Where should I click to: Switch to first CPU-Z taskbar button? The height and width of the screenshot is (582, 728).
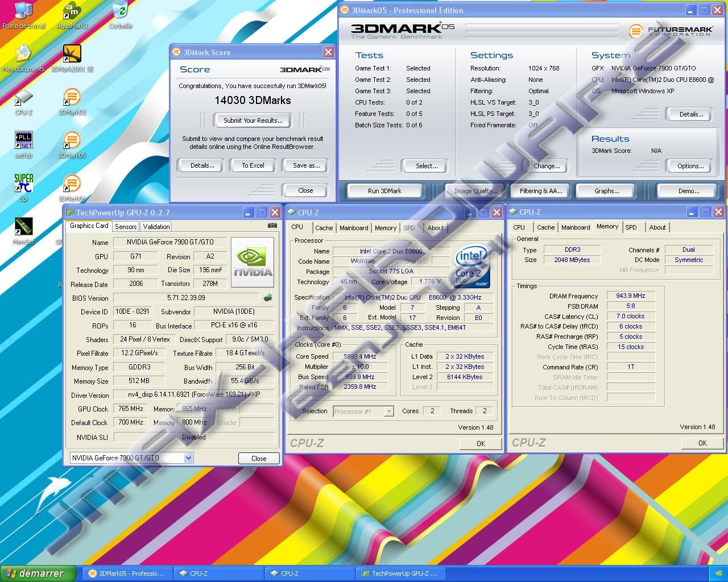[x=218, y=573]
